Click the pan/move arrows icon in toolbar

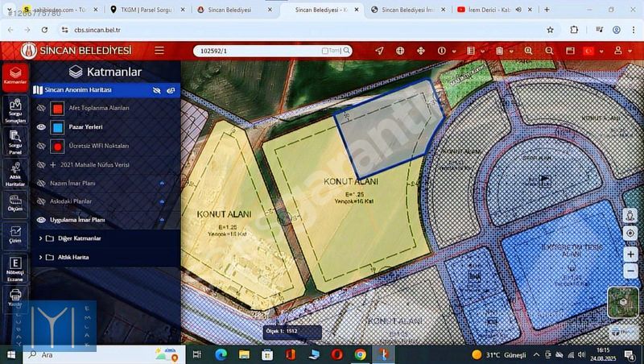[421, 51]
